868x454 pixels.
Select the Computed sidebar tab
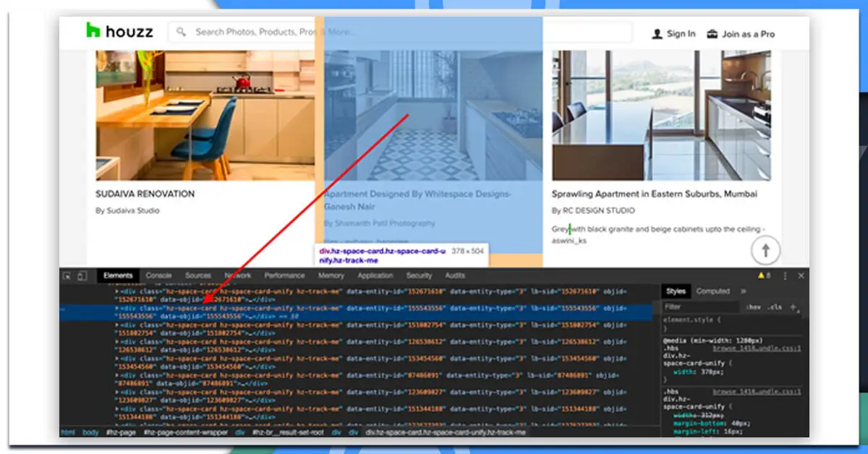click(x=713, y=291)
